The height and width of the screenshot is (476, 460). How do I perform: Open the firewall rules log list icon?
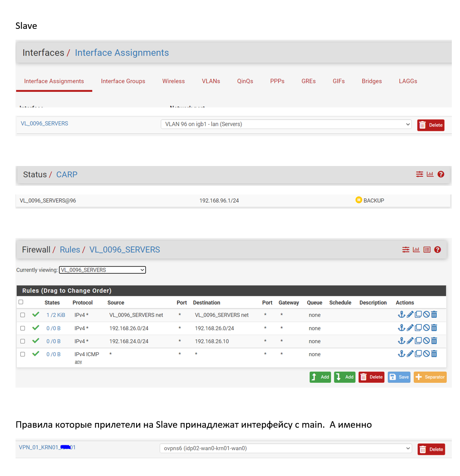tap(427, 250)
